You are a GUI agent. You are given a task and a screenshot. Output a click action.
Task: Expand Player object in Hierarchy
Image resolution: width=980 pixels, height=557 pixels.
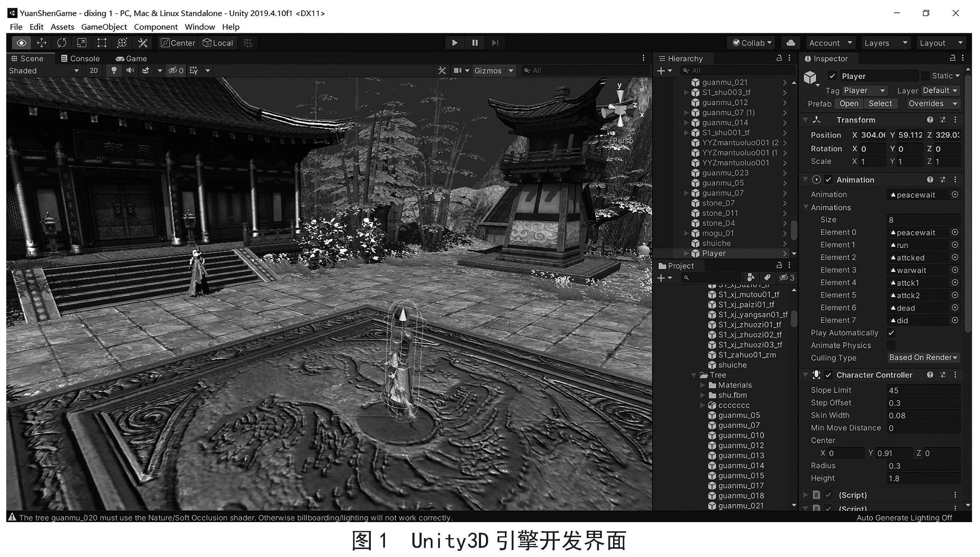pos(686,253)
